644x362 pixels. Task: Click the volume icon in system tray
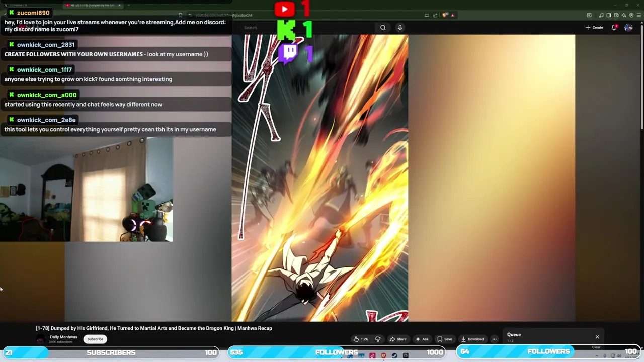click(x=619, y=356)
